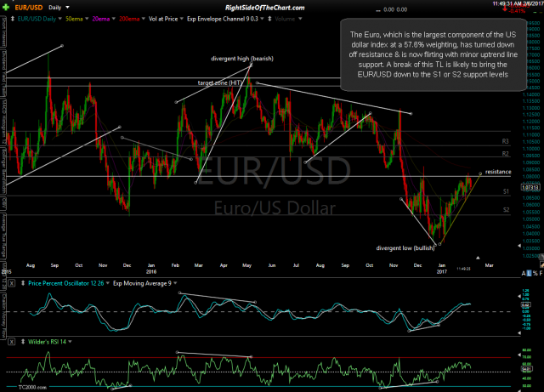
Task: Click the S2 support level label
Action: (x=507, y=210)
